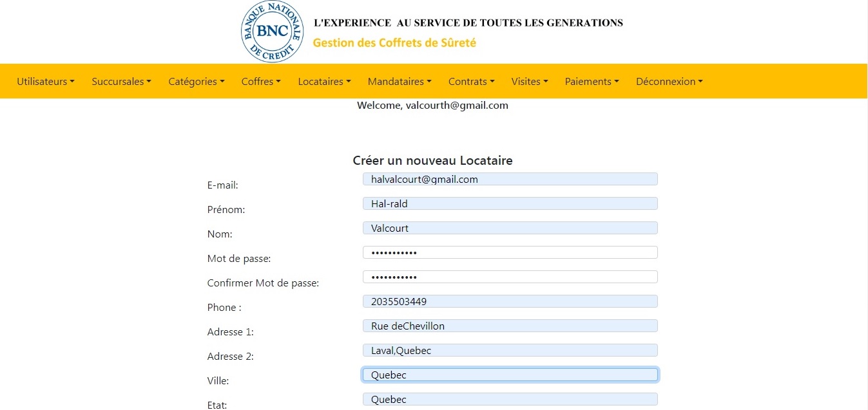The image size is (868, 410).
Task: Expand the Succursales menu
Action: click(x=121, y=82)
